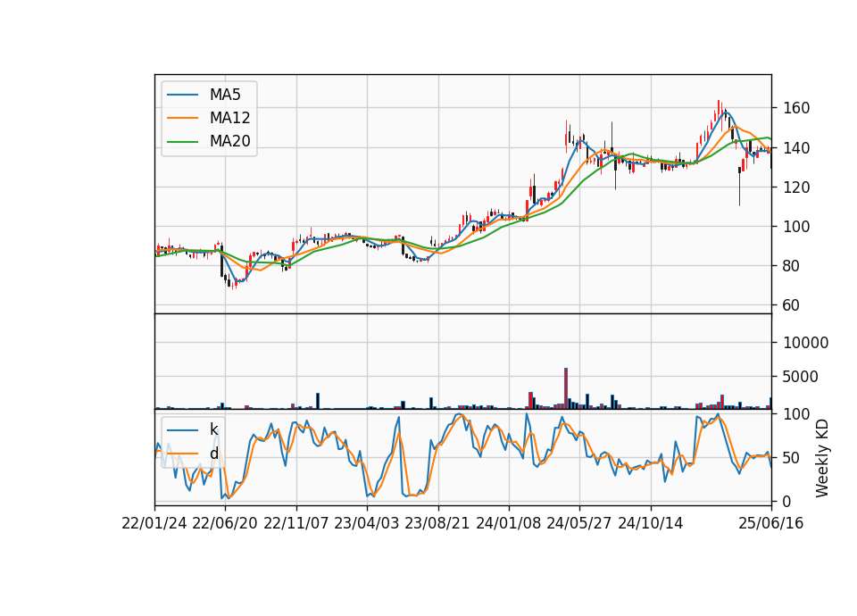
Task: Click the 23/08/21 date tick label
Action: click(437, 523)
